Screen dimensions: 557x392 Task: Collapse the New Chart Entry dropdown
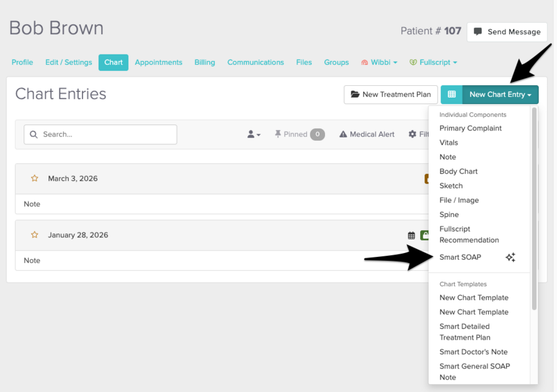point(500,94)
